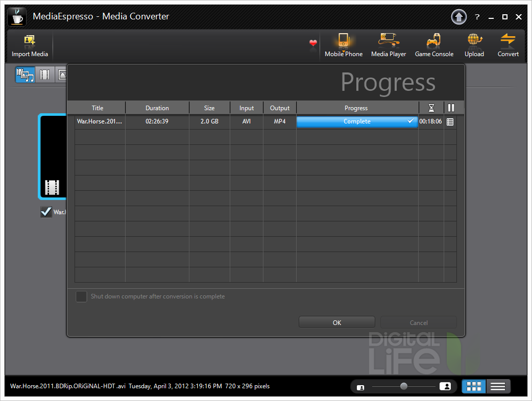Click the 00:18:06 elapsed time value

430,121
